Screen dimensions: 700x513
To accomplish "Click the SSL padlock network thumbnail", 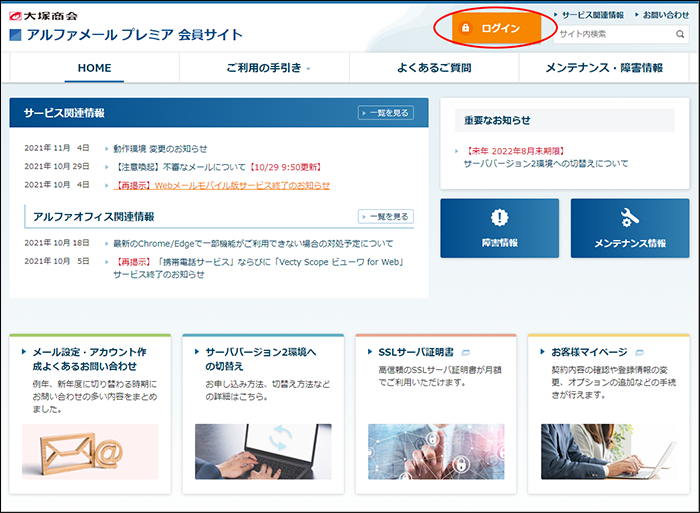I will coord(436,452).
